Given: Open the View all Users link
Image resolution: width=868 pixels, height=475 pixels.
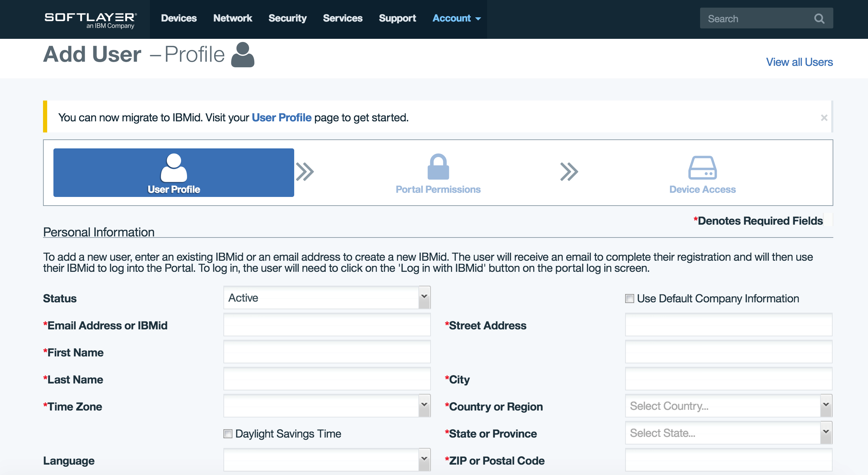Looking at the screenshot, I should (799, 62).
